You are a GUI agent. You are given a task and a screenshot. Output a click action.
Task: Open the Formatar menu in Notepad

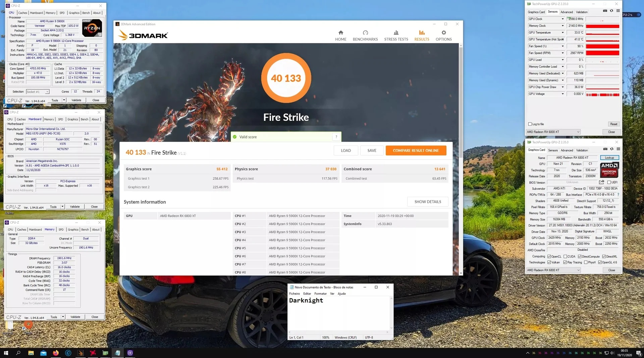pyautogui.click(x=320, y=294)
